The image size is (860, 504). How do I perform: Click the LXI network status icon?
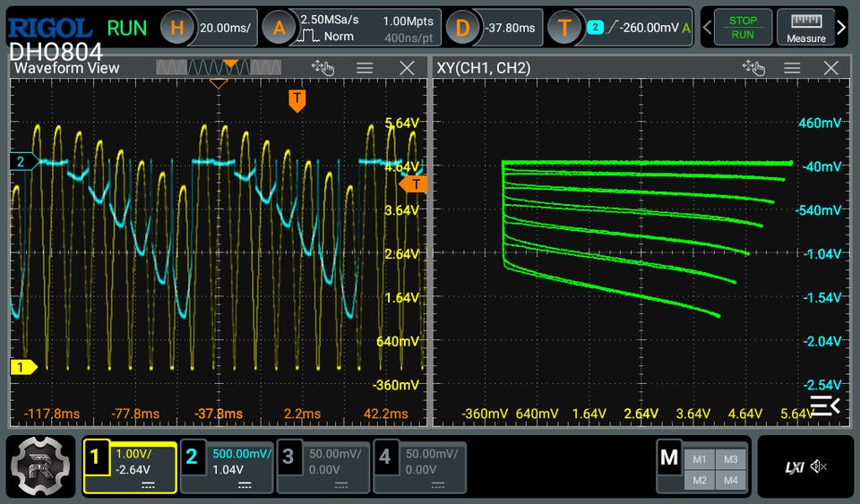point(795,466)
